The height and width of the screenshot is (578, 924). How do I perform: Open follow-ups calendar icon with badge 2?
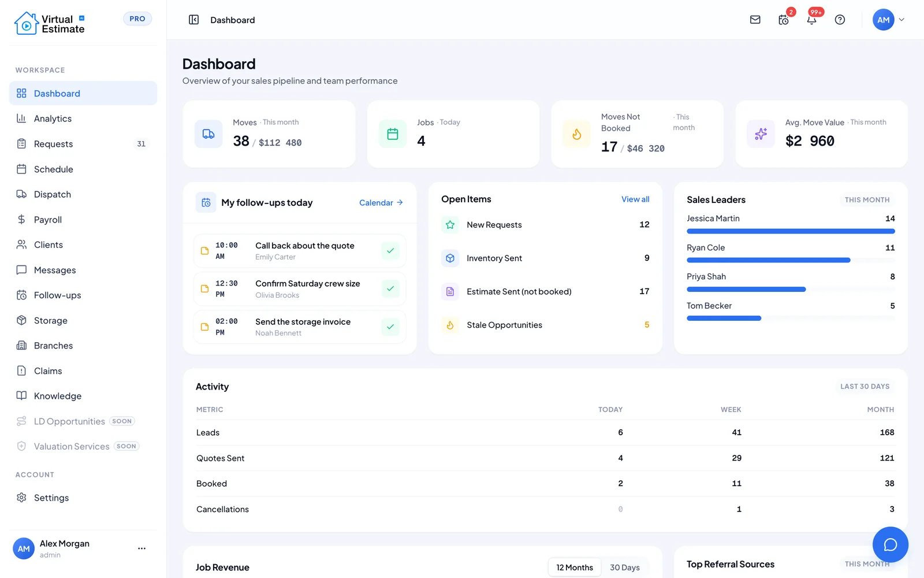(784, 20)
